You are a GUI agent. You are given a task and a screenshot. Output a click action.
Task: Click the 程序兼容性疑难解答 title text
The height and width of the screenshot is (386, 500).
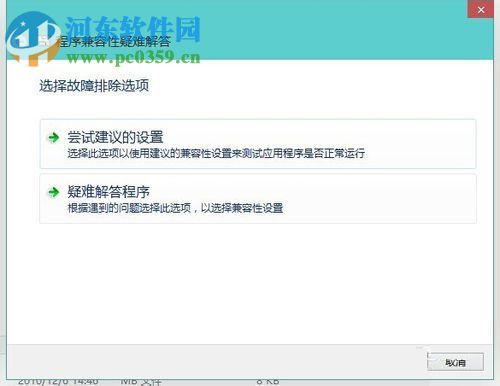[113, 42]
